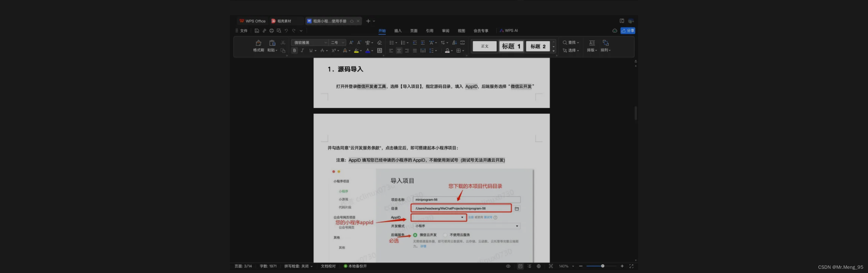Open Print Preview magnifier icon
This screenshot has width=868, height=273.
pyautogui.click(x=279, y=31)
